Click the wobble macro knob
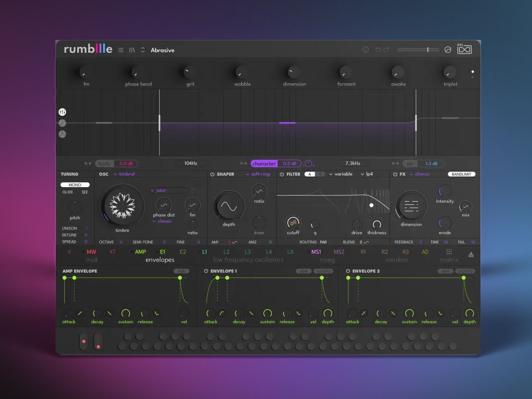Viewport: 532px width, 399px height. (242, 71)
